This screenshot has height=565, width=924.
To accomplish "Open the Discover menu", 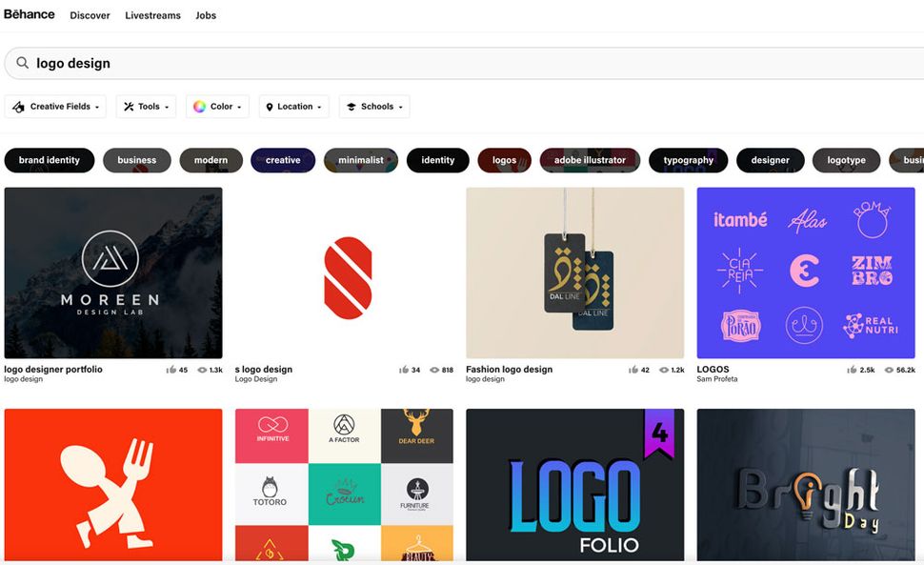I will coord(90,15).
